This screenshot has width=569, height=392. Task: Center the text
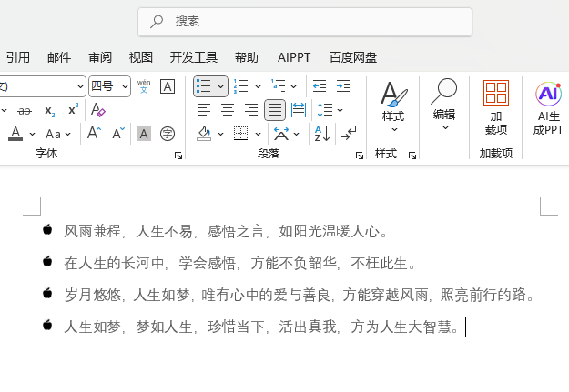tap(228, 110)
